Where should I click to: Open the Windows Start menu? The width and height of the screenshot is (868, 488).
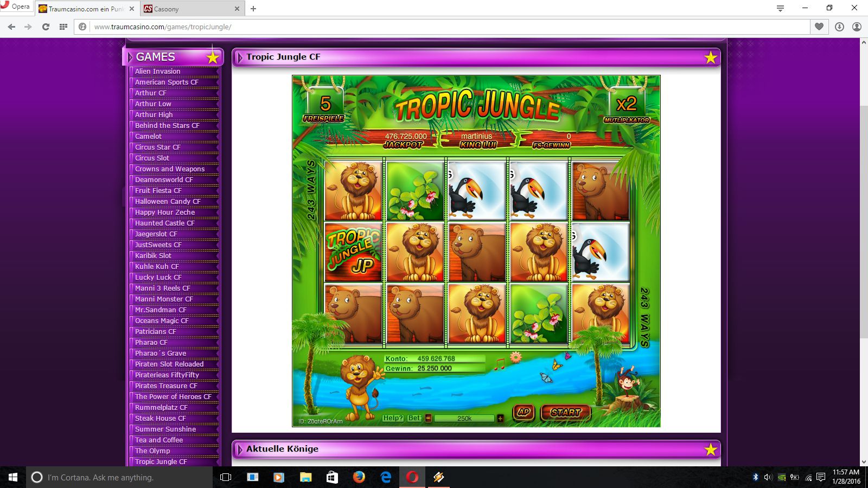tap(13, 477)
